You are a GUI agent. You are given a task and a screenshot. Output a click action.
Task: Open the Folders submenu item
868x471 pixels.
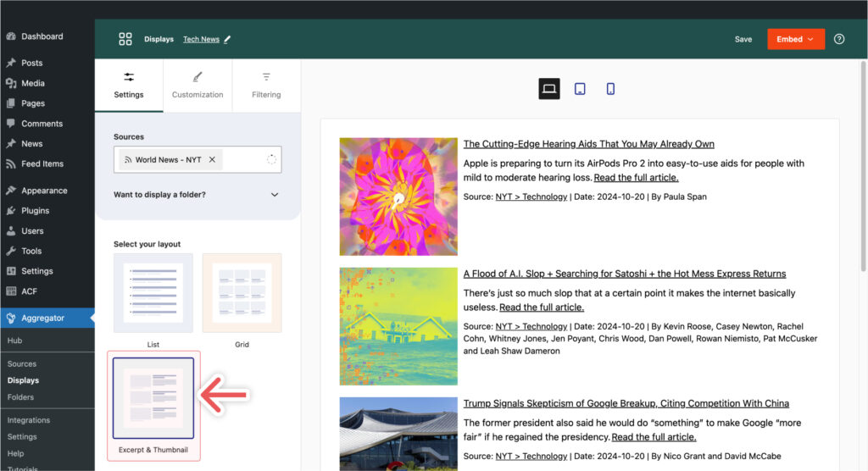click(20, 396)
